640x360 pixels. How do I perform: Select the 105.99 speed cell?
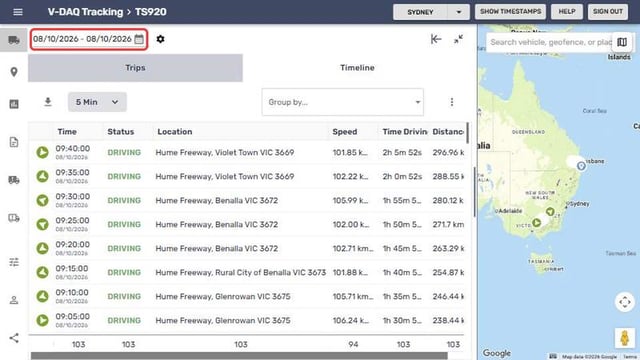click(351, 200)
